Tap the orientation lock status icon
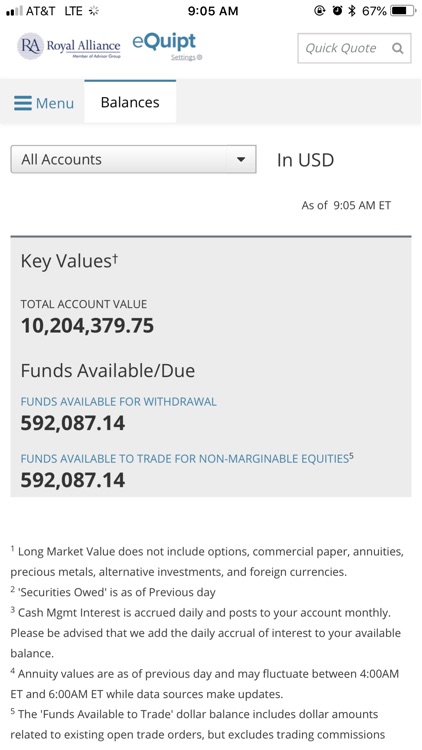Viewport: 422px width, 750px height. click(320, 11)
